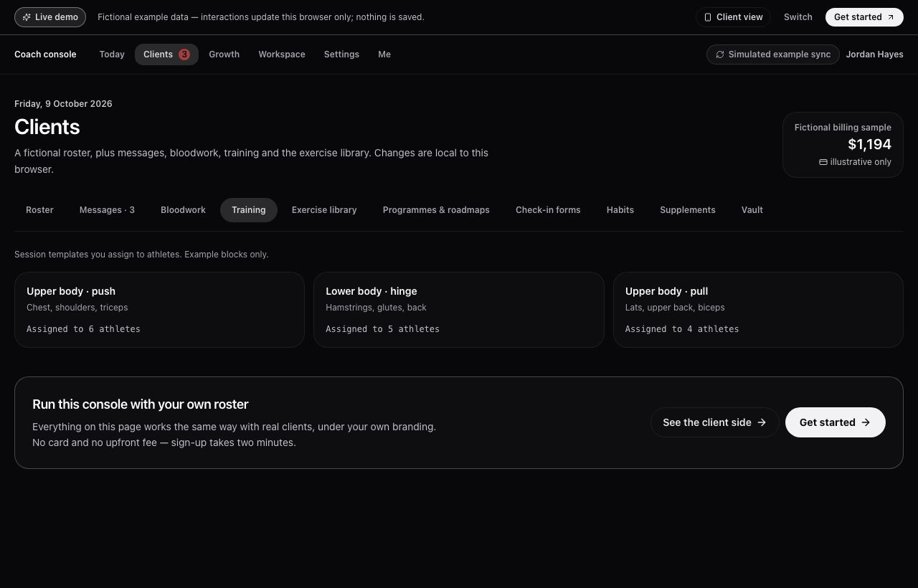918x588 pixels.
Task: Open the Roster tab
Action: point(39,210)
